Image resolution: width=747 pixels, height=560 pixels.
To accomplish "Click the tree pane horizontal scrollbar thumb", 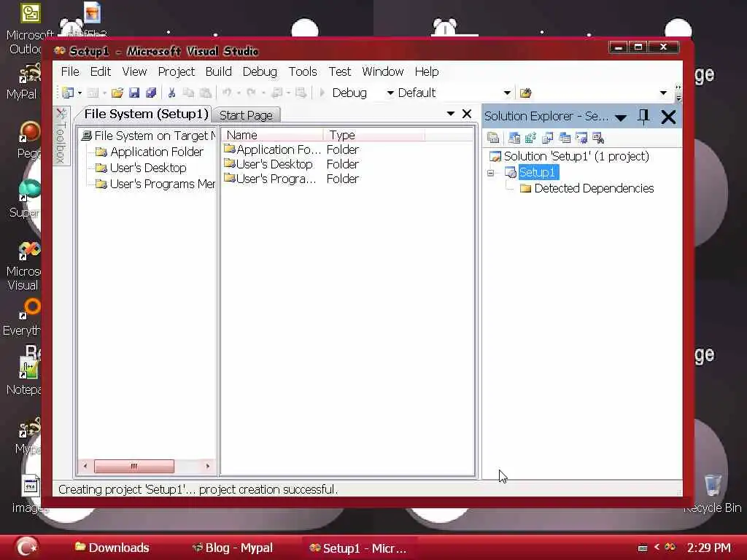I will [134, 466].
